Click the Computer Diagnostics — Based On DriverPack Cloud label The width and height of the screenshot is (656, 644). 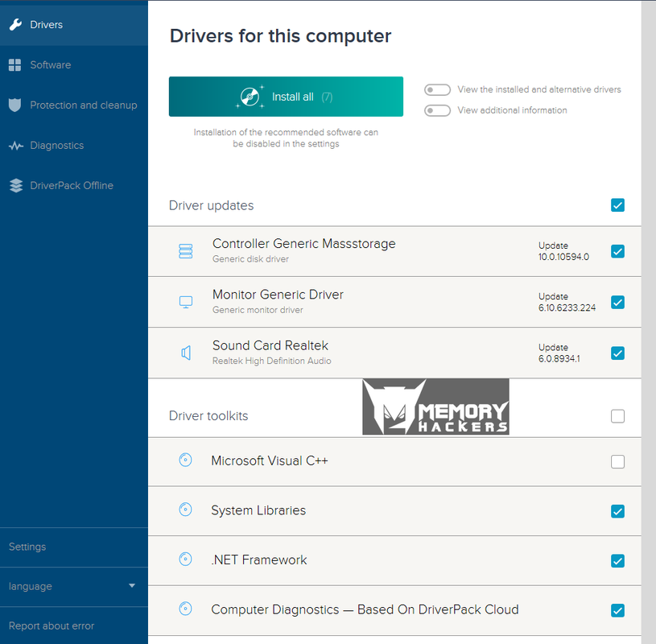click(365, 609)
